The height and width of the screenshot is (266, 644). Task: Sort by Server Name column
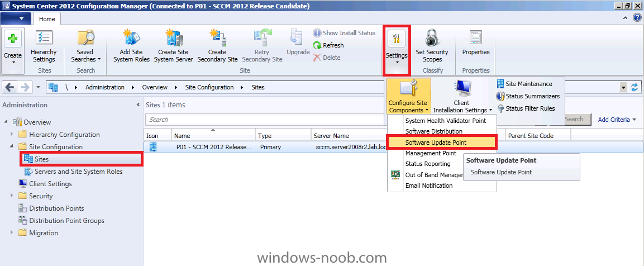click(x=349, y=136)
